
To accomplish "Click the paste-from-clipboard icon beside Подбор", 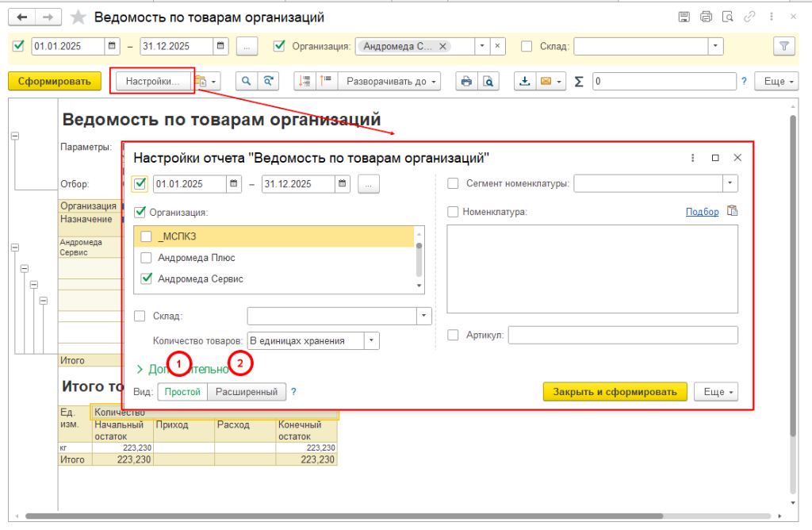I will coord(732,211).
